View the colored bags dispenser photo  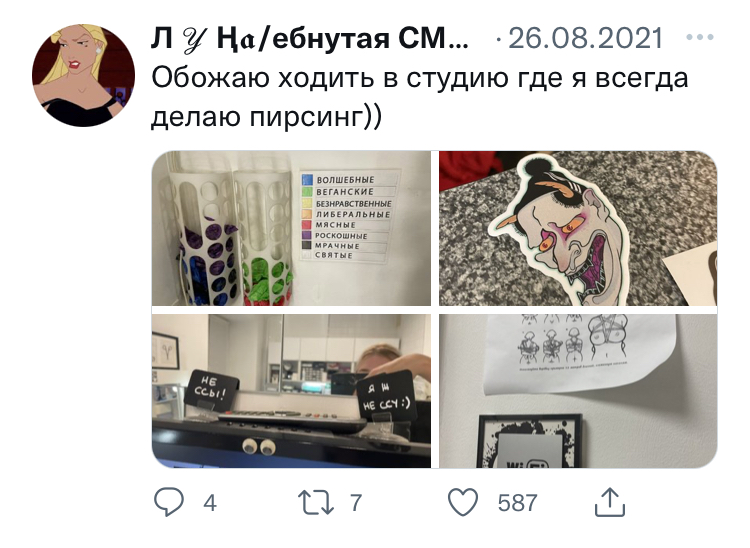tap(291, 228)
